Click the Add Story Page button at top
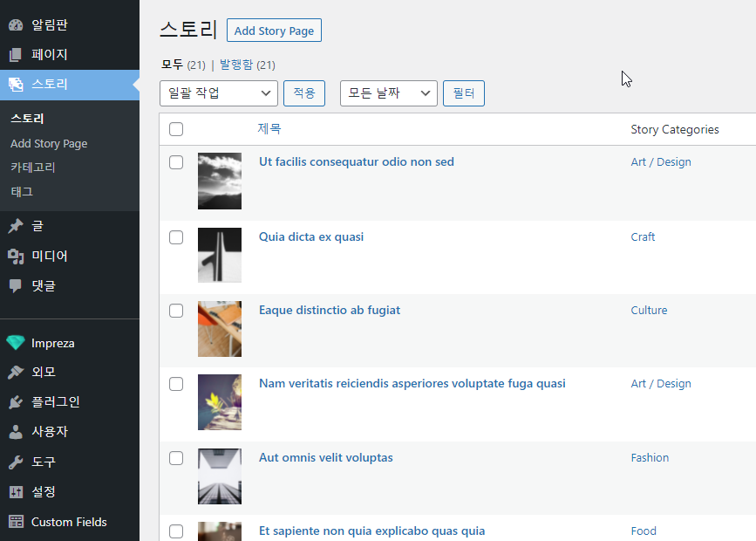Viewport: 756px width, 541px height. coord(274,31)
